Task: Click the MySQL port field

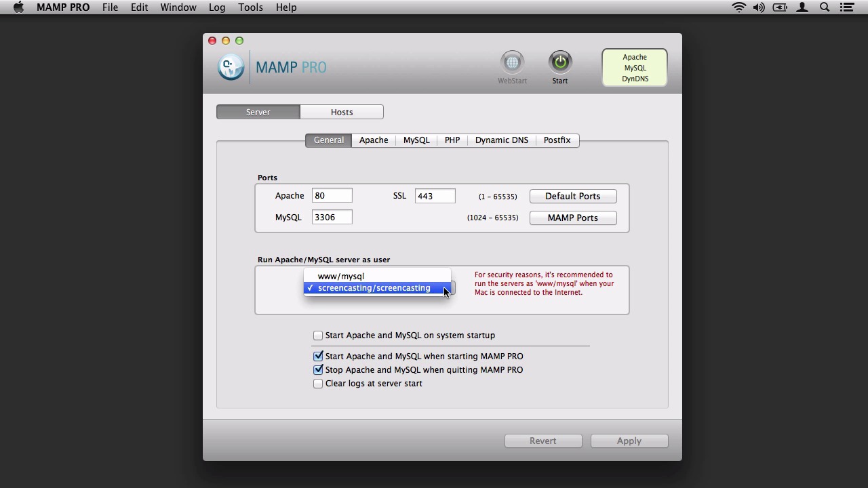Action: click(x=332, y=218)
